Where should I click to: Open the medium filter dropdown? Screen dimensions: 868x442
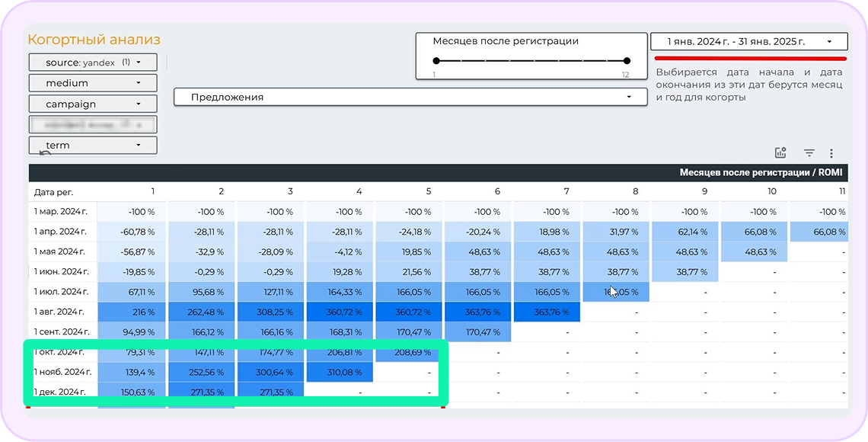93,83
